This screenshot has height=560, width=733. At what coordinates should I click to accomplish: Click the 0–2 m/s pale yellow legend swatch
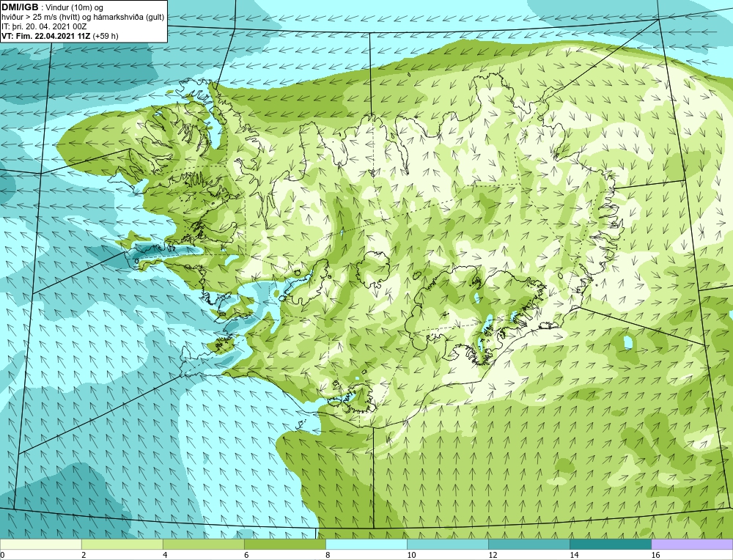[x=40, y=544]
